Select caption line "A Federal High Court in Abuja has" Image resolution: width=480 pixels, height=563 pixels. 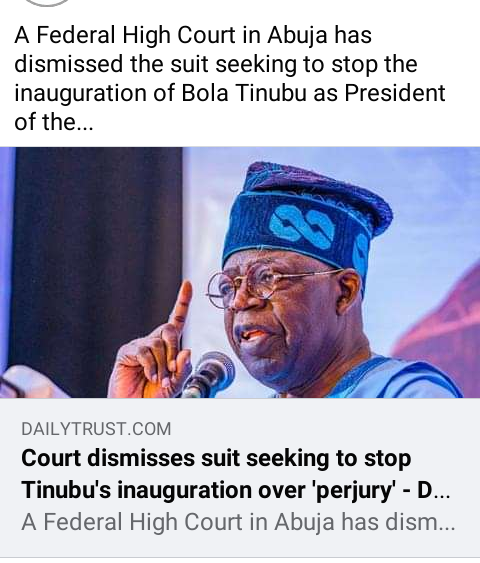[193, 36]
